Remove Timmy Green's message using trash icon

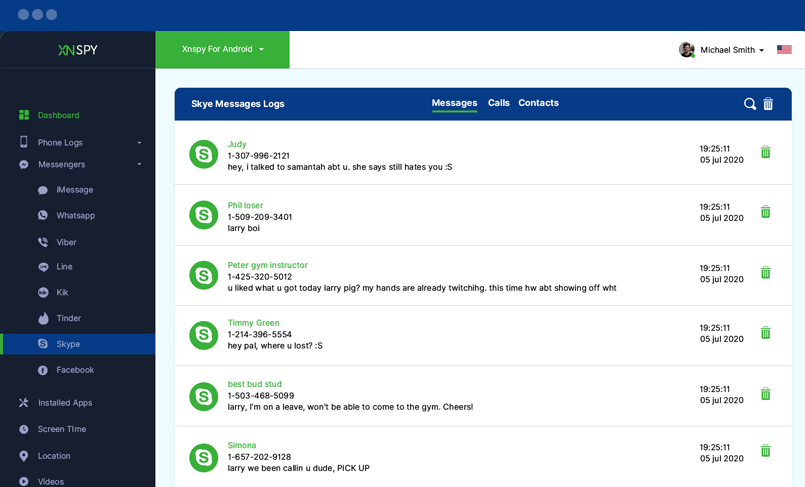(765, 333)
